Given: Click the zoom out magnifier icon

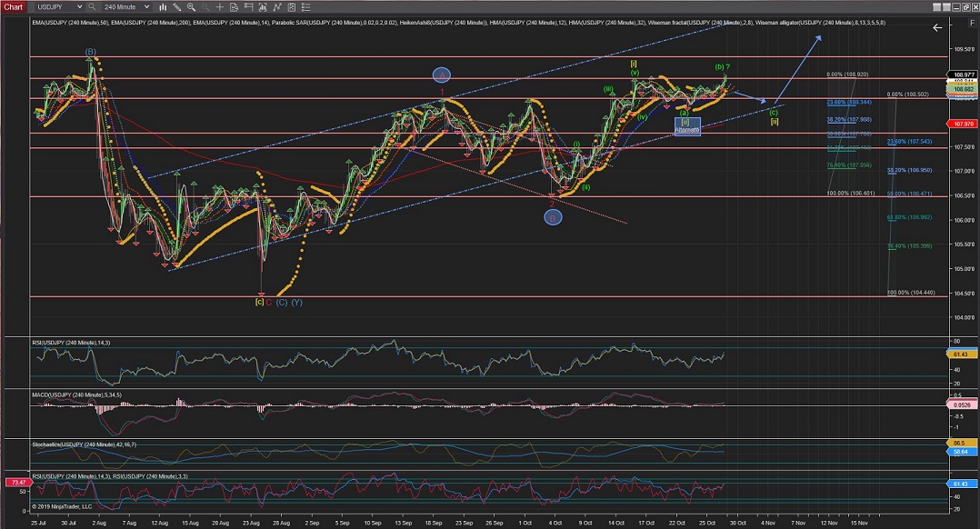Looking at the screenshot, I should [205, 6].
